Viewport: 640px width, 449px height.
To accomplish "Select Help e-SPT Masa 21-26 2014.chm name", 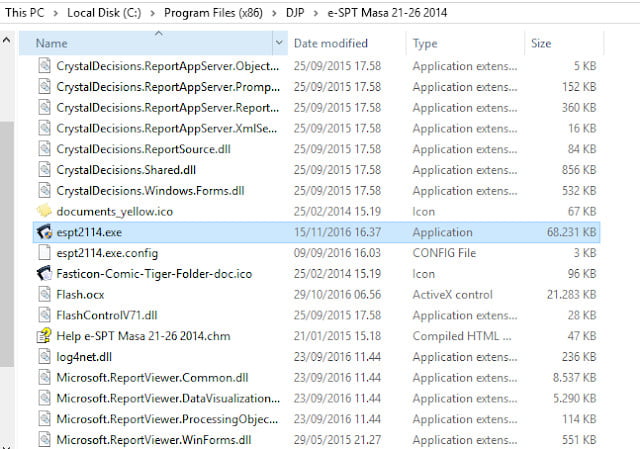I will click(143, 336).
